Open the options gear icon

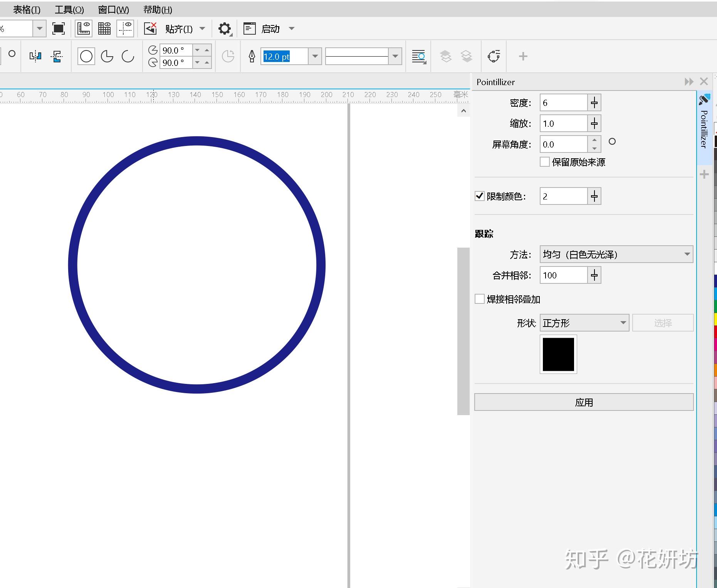coord(225,29)
